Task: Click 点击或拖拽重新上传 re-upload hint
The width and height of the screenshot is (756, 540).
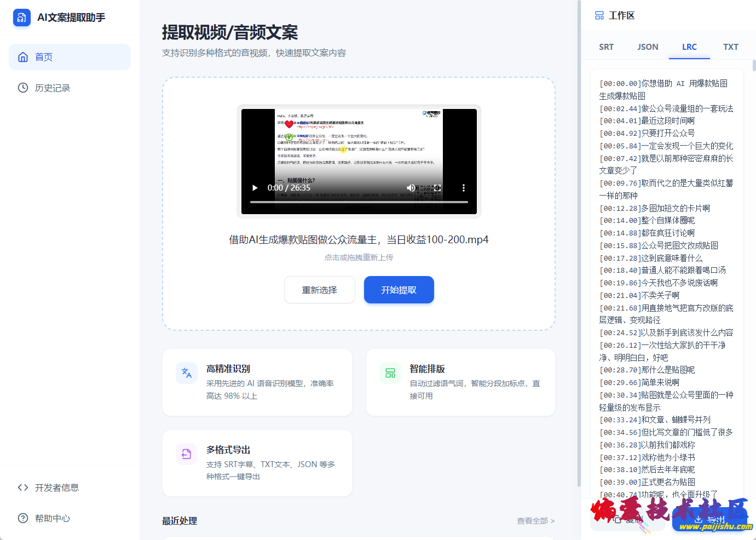Action: click(x=359, y=257)
